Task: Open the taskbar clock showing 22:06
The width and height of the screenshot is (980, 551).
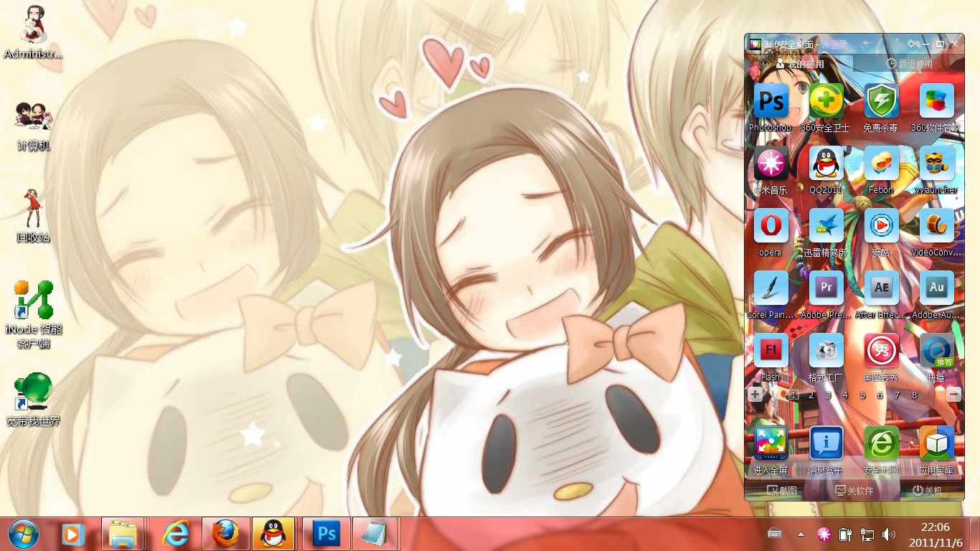Action: tap(936, 534)
